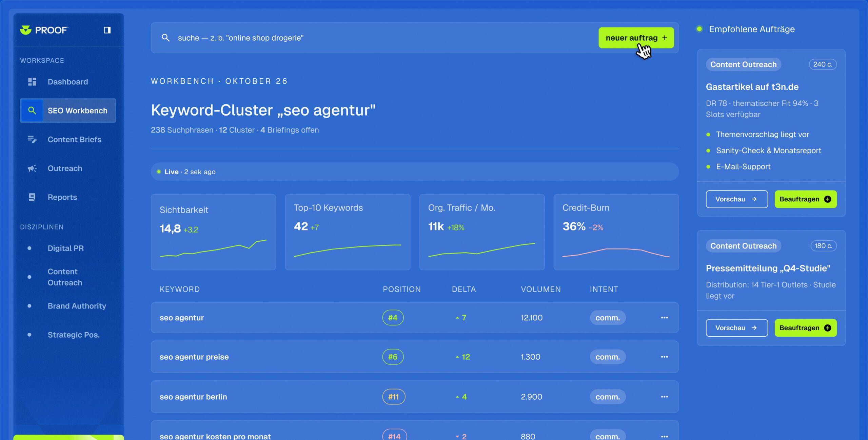
Task: Select Content Briefs menu item
Action: click(x=68, y=139)
